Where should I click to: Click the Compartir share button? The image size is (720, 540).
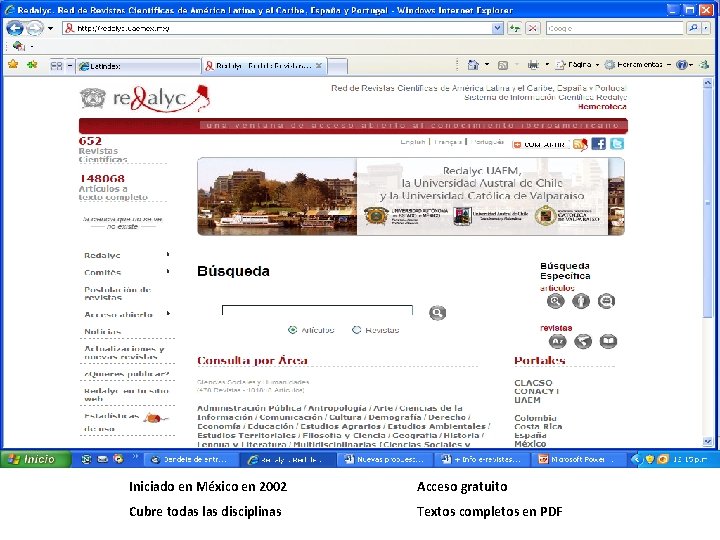540,145
